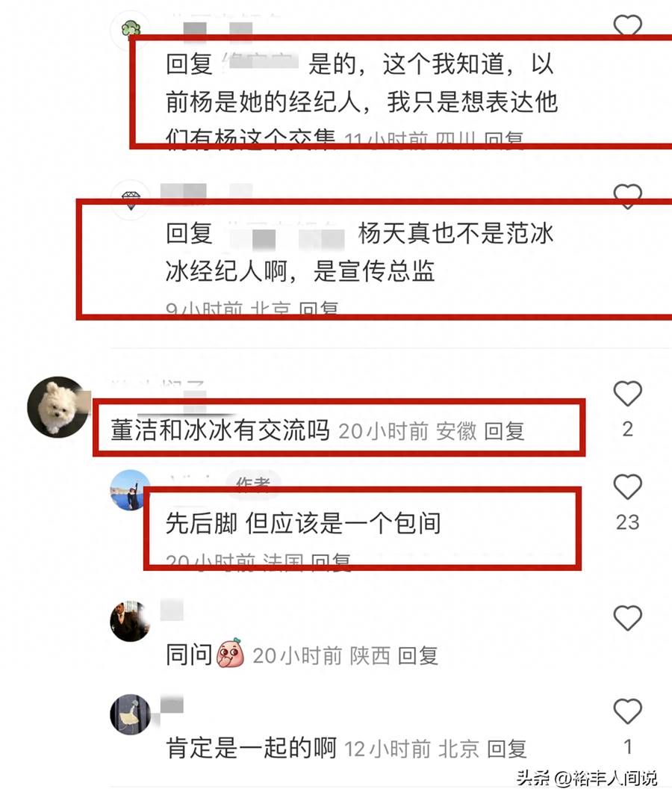
Task: Reply to the 董洁和冰冰有交流吗 comment
Action: tap(504, 431)
